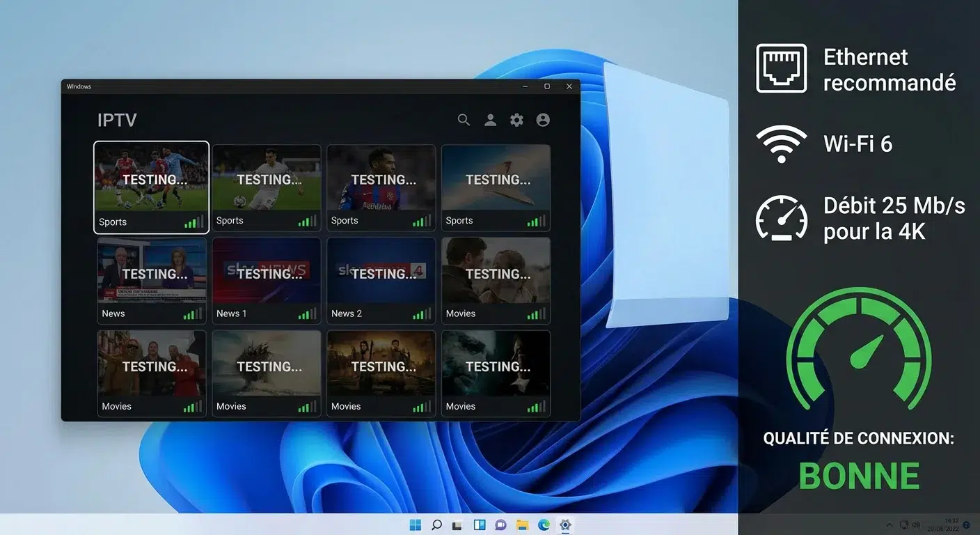This screenshot has width=980, height=535.
Task: Click the IPTV title text
Action: [117, 120]
